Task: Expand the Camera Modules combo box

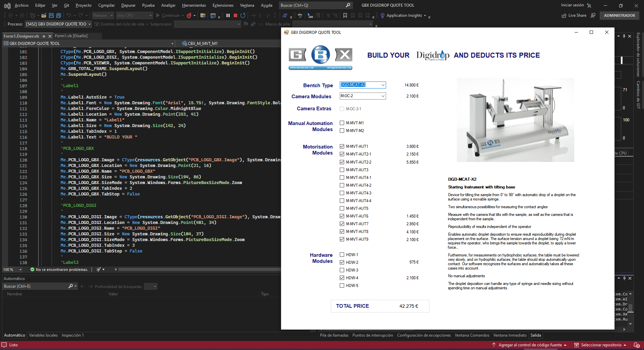Action: click(x=383, y=96)
